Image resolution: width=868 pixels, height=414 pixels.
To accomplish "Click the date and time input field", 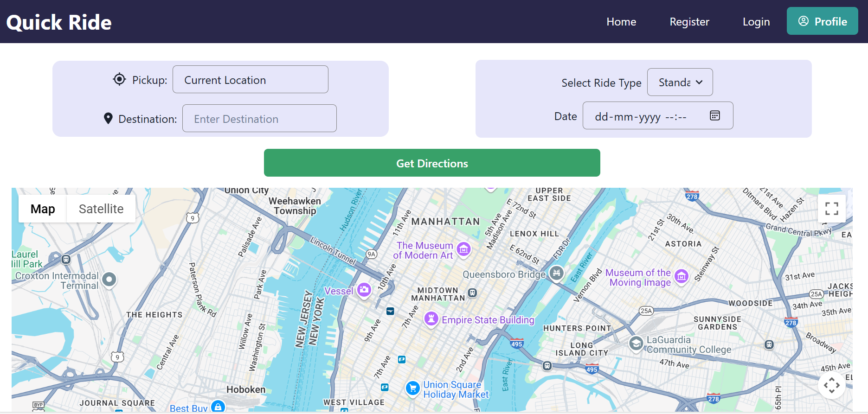I will click(658, 115).
